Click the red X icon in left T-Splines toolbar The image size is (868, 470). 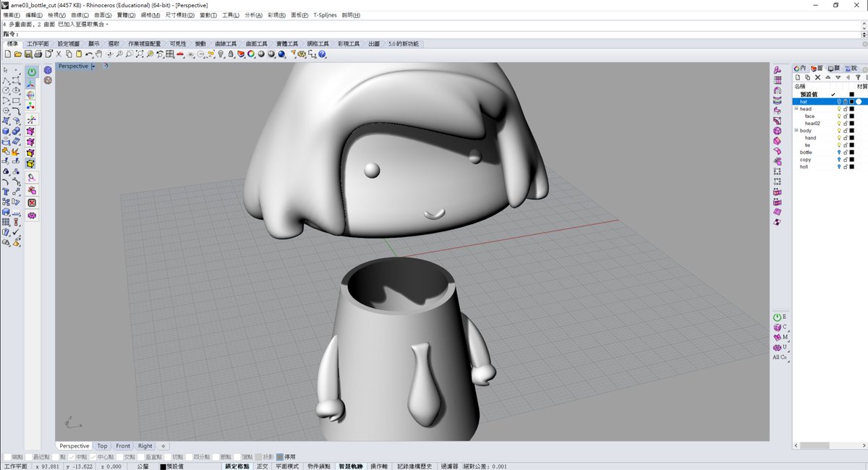32,203
